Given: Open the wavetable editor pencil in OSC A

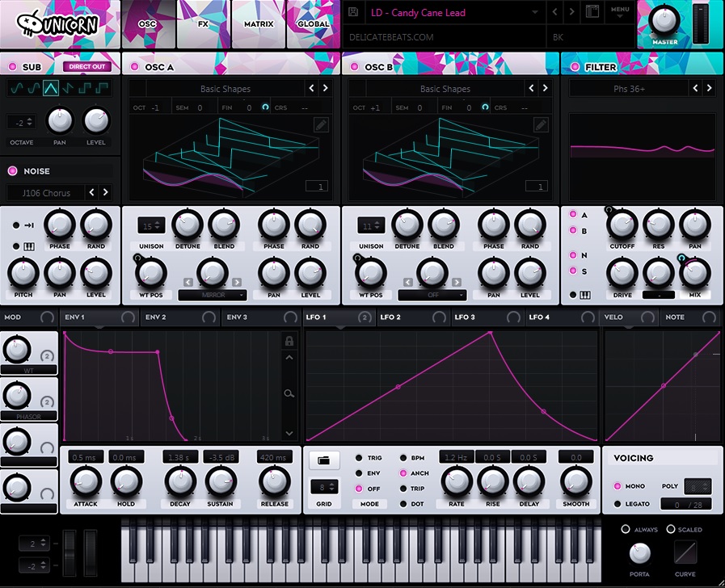Looking at the screenshot, I should point(322,124).
